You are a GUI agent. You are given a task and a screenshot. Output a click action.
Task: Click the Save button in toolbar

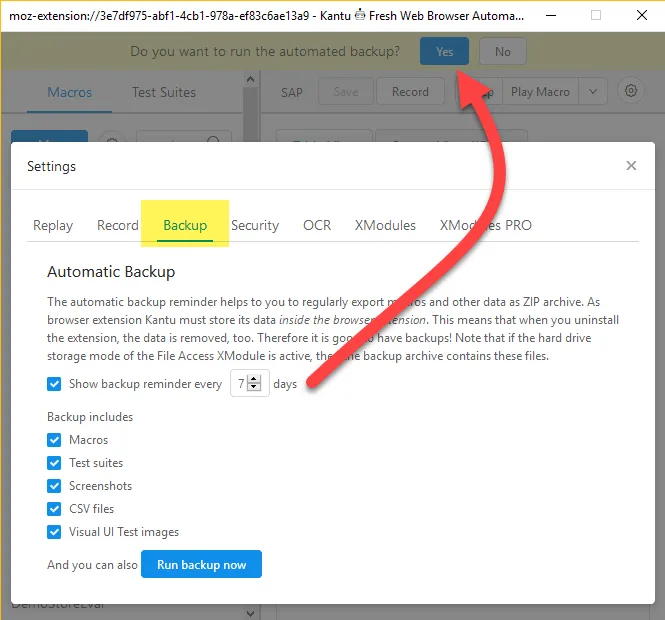click(x=346, y=91)
